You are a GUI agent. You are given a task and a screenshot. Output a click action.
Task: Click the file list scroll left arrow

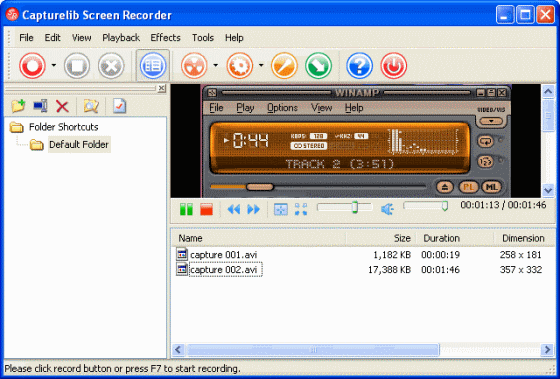point(178,349)
